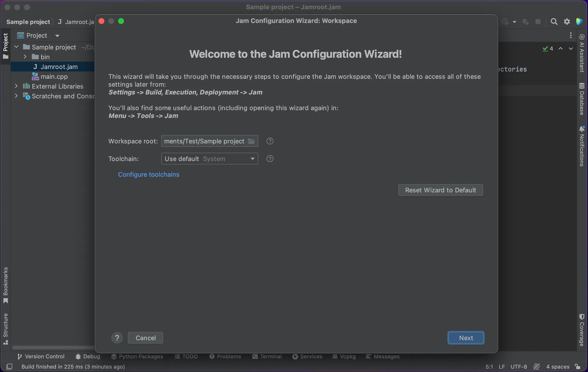Screen dimensions: 588x372
Task: Click UTF-8 encoding indicator
Action: [519, 367]
